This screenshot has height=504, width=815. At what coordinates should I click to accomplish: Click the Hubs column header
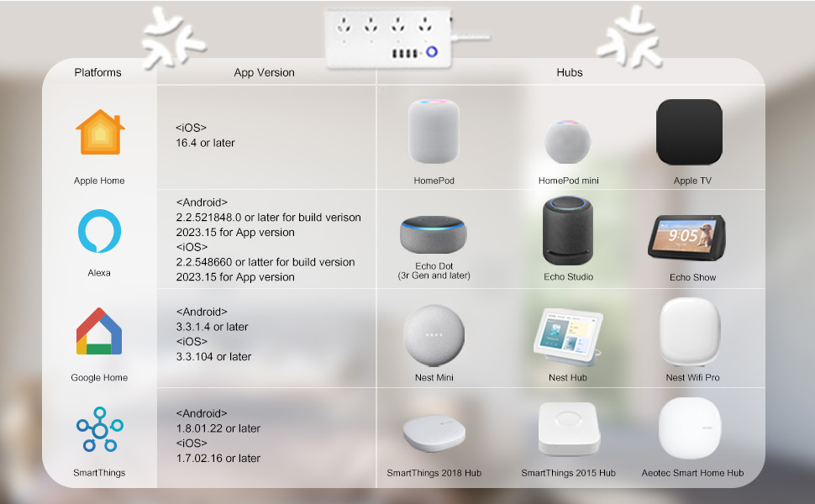pyautogui.click(x=569, y=72)
